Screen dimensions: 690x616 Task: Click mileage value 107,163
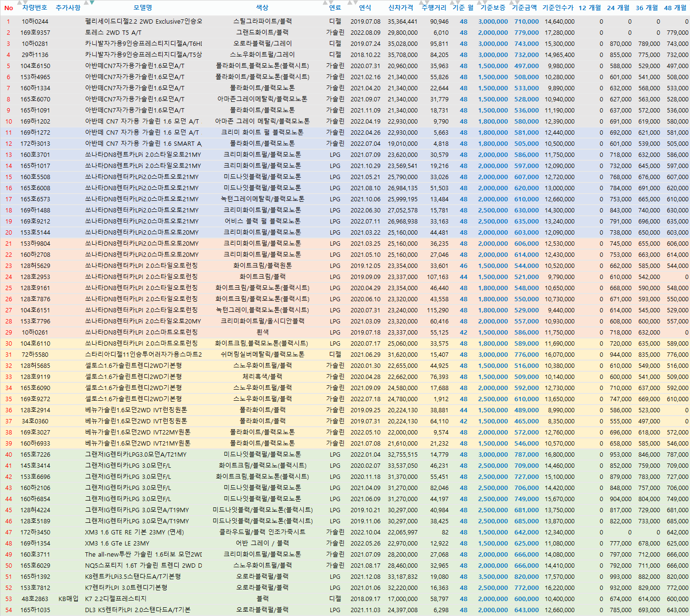tap(438, 277)
